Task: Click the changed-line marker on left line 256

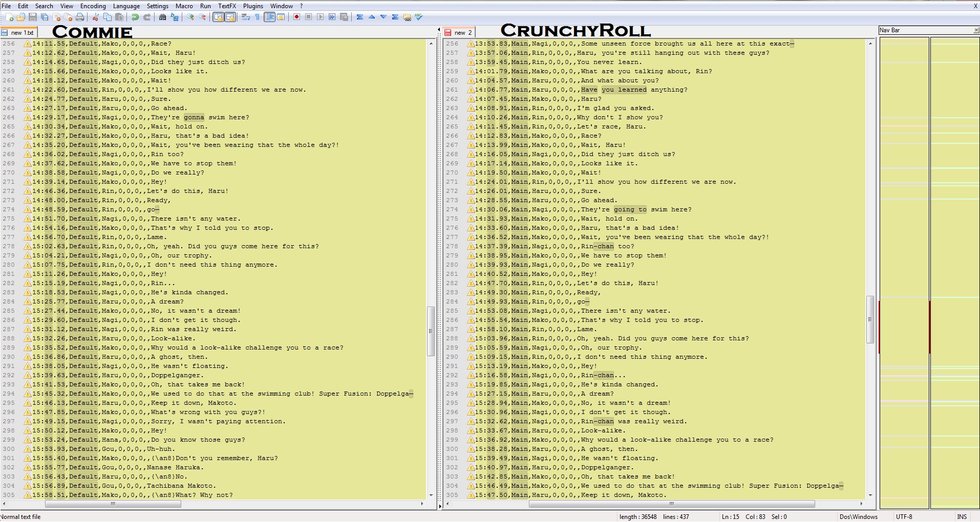Action: (28, 44)
